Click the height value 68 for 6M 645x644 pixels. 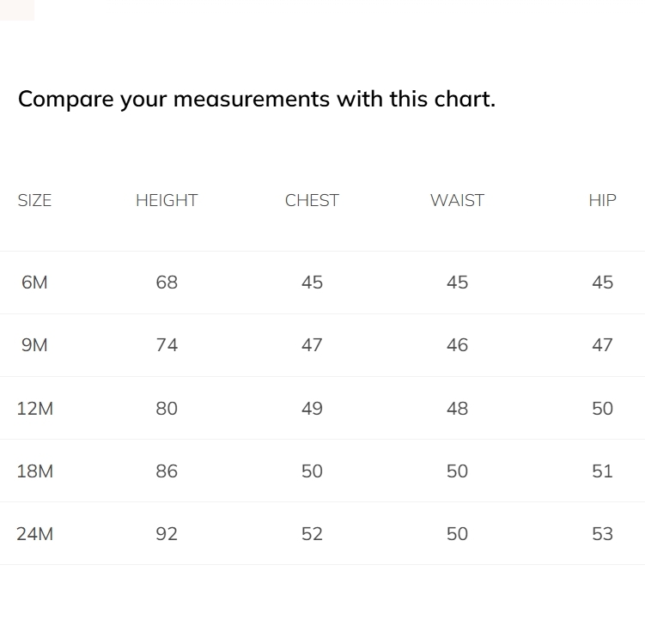pos(167,283)
